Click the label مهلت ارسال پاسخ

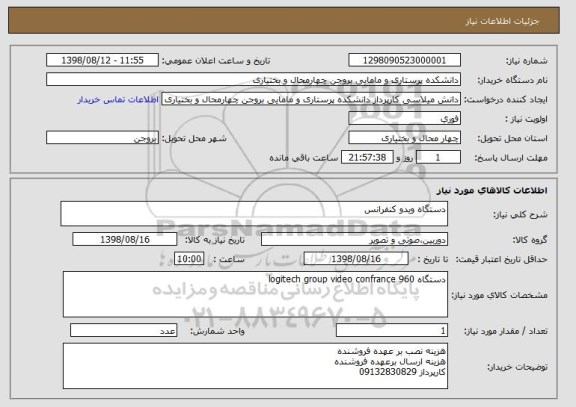511,158
